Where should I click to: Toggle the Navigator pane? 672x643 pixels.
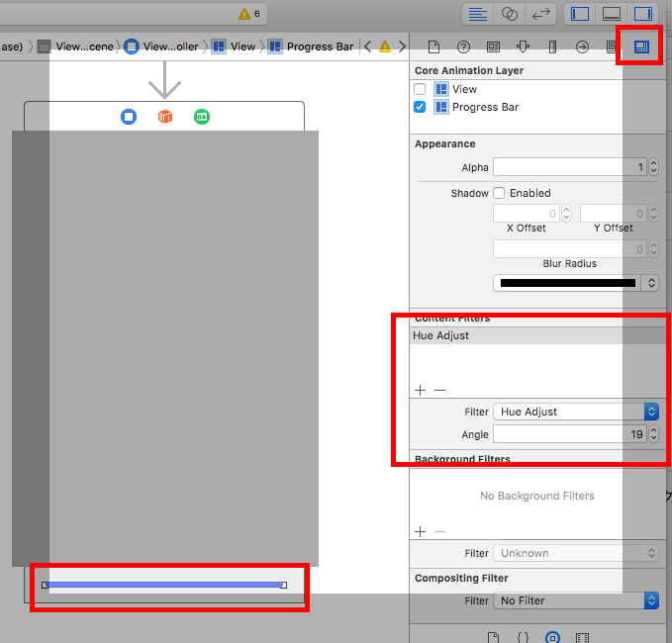pos(579,14)
